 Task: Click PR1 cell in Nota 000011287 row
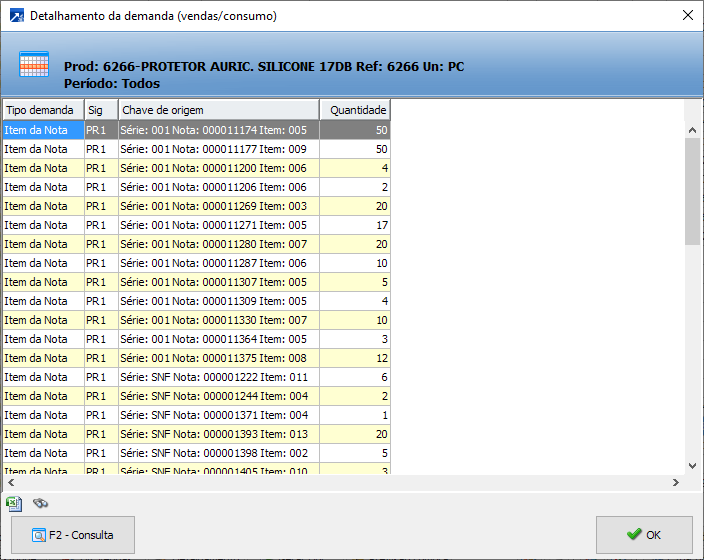(x=101, y=263)
